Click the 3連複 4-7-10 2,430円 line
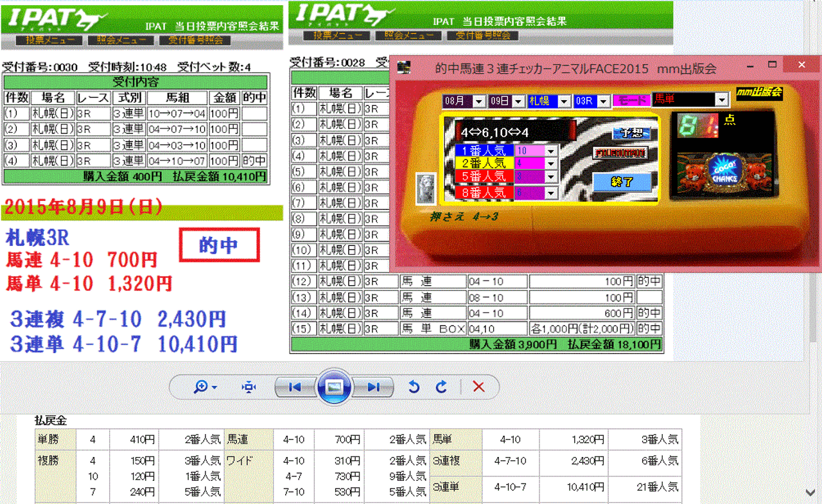822x504 pixels. coord(118,319)
